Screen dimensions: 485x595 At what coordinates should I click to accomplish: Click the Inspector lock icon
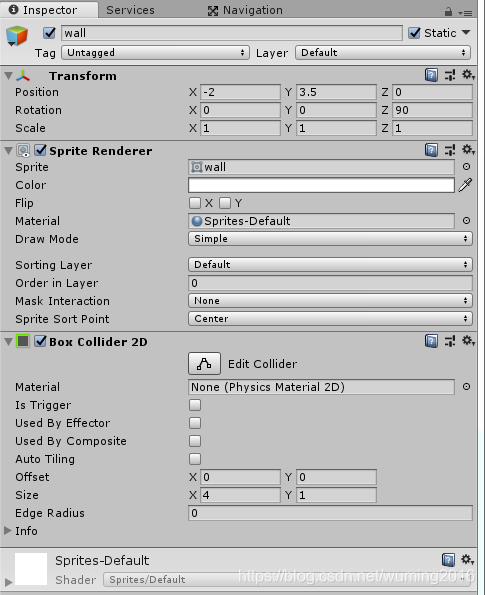449,12
